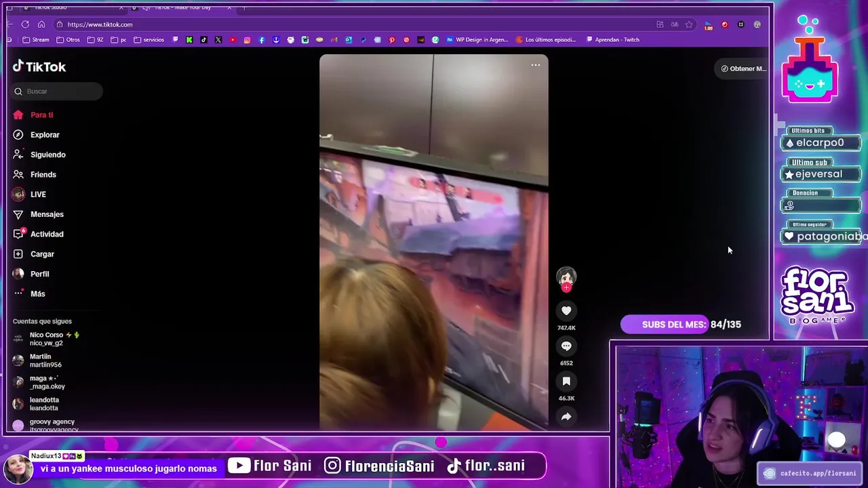Open Siguiendo feed
The image size is (868, 488).
tap(39, 155)
